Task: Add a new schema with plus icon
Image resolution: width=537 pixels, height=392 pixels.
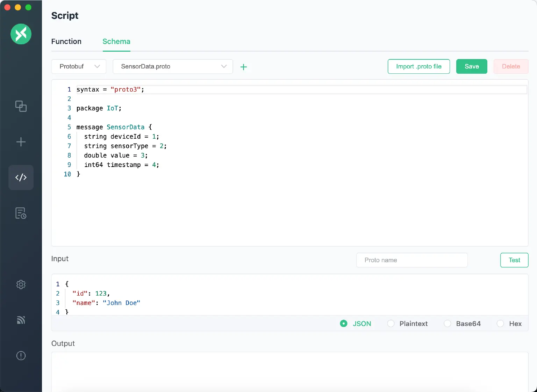Action: 244,67
